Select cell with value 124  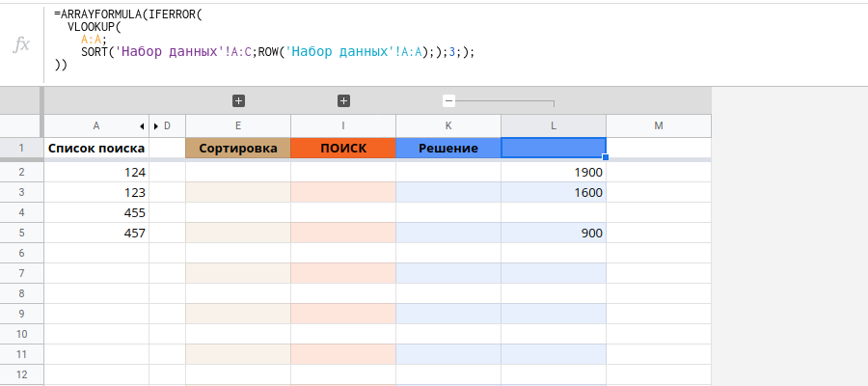tap(96, 172)
